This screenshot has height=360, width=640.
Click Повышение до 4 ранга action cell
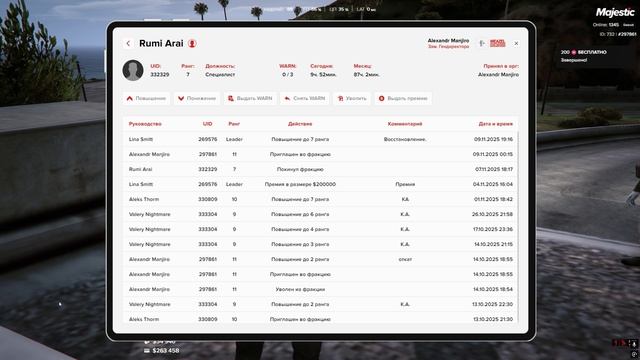(300, 229)
